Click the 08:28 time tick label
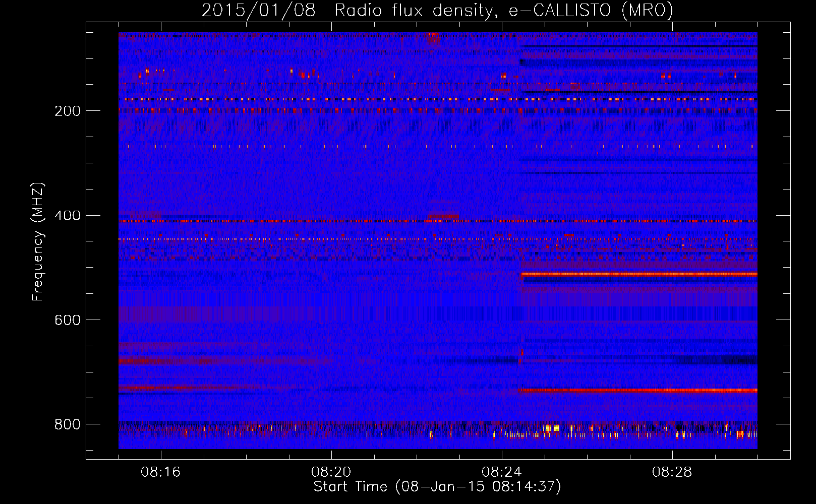Image resolution: width=816 pixels, height=504 pixels. pyautogui.click(x=672, y=472)
